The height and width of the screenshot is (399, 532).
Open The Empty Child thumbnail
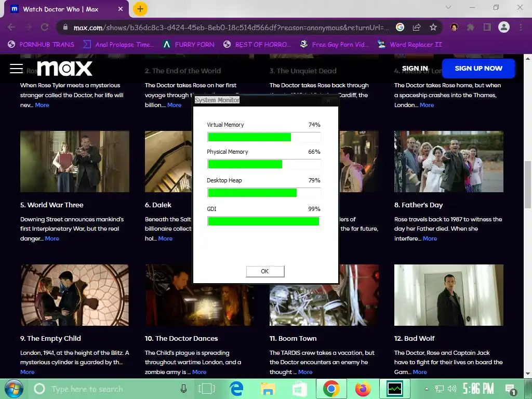(75, 295)
